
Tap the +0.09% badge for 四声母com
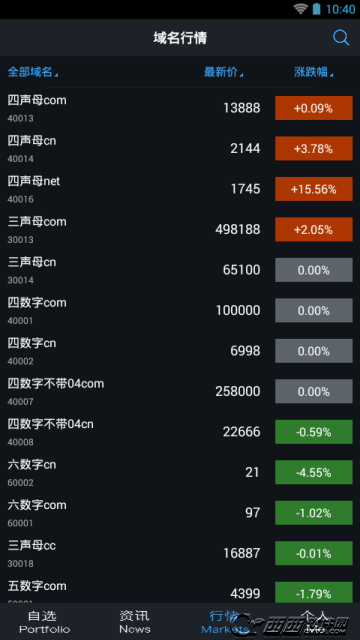pos(313,108)
